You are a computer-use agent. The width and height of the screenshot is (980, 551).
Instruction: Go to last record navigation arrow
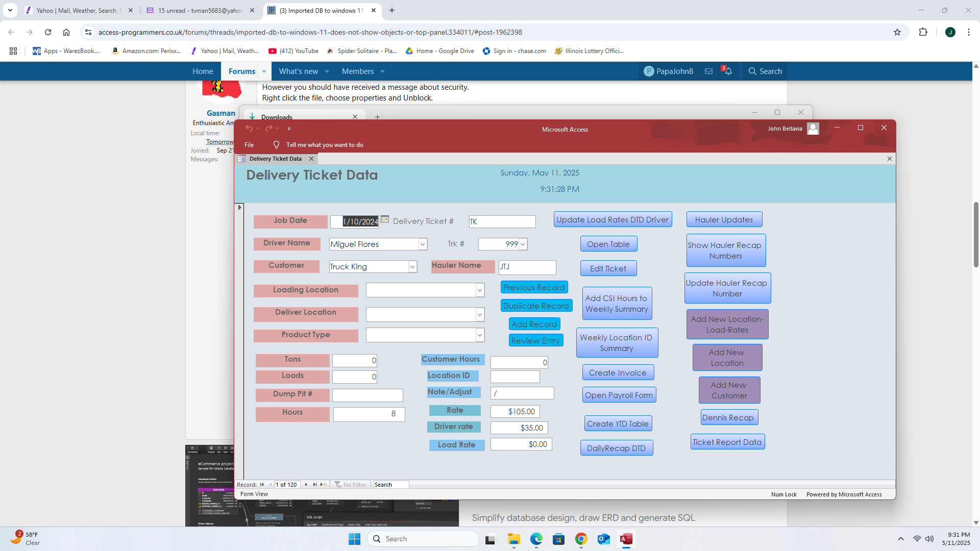(315, 485)
